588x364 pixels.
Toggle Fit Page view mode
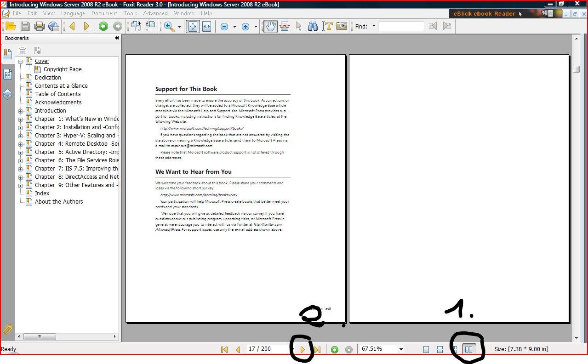pyautogui.click(x=193, y=26)
